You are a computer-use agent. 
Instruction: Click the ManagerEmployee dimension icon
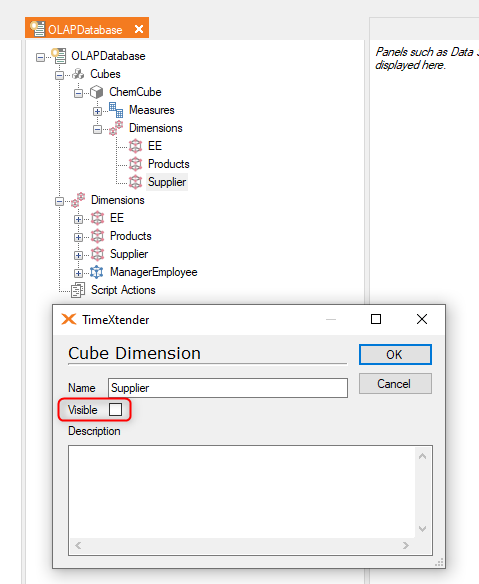click(x=97, y=272)
